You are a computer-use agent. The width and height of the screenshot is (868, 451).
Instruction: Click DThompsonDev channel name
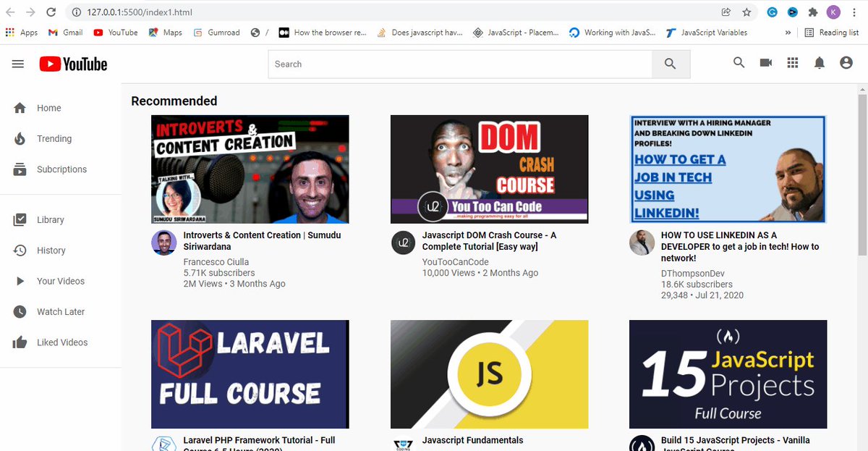pos(693,274)
